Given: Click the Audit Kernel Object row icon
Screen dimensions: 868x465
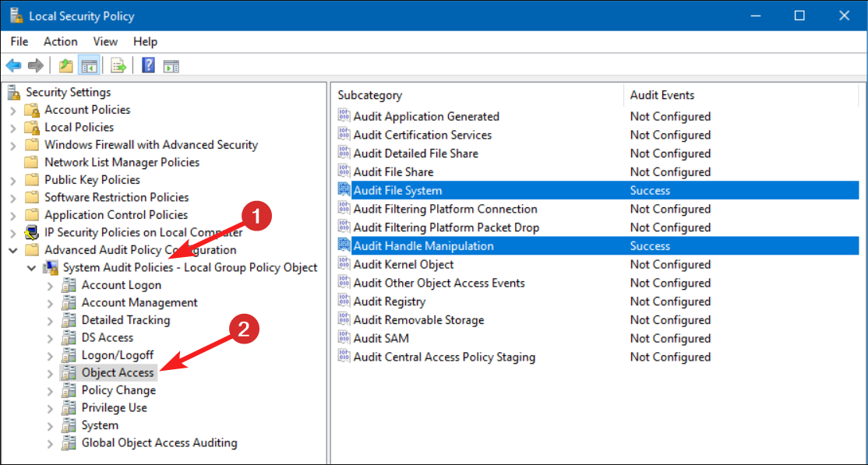Looking at the screenshot, I should click(x=344, y=265).
